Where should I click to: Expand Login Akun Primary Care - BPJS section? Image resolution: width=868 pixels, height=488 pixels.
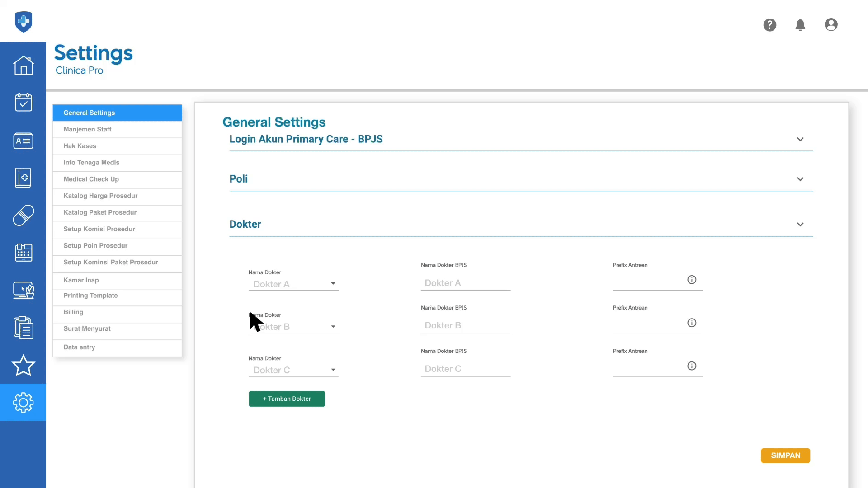pyautogui.click(x=800, y=139)
